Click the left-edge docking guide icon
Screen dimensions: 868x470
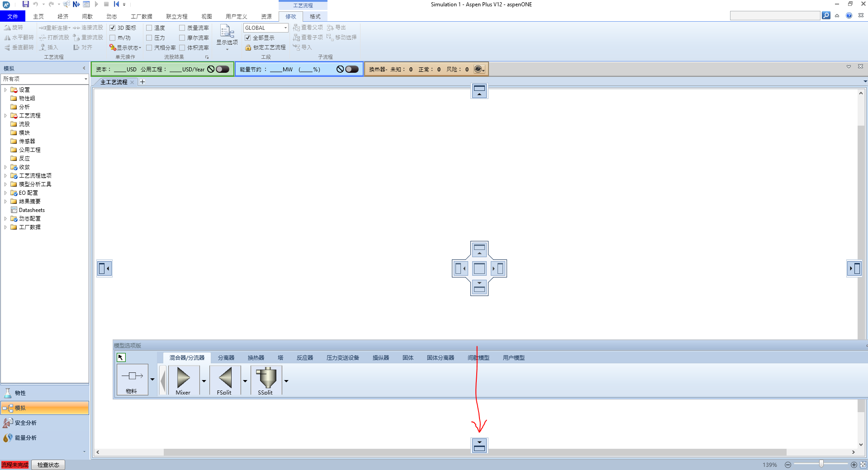(x=104, y=268)
